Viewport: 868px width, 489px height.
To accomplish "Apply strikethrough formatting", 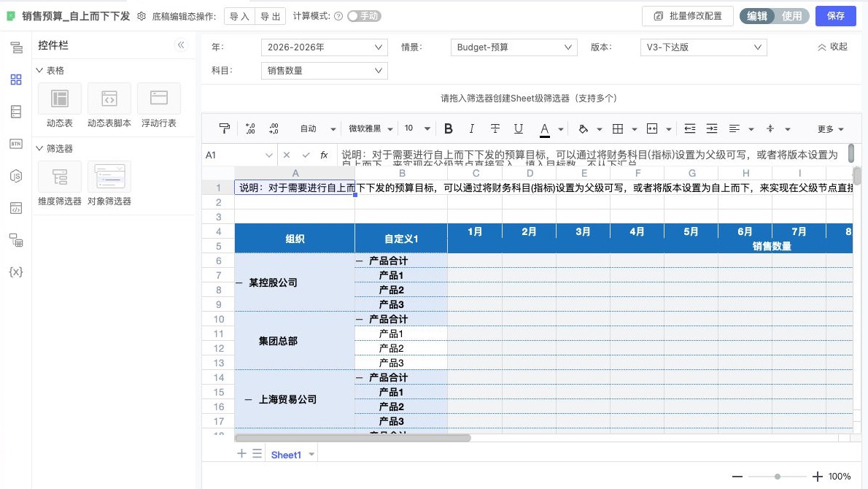I will [495, 128].
